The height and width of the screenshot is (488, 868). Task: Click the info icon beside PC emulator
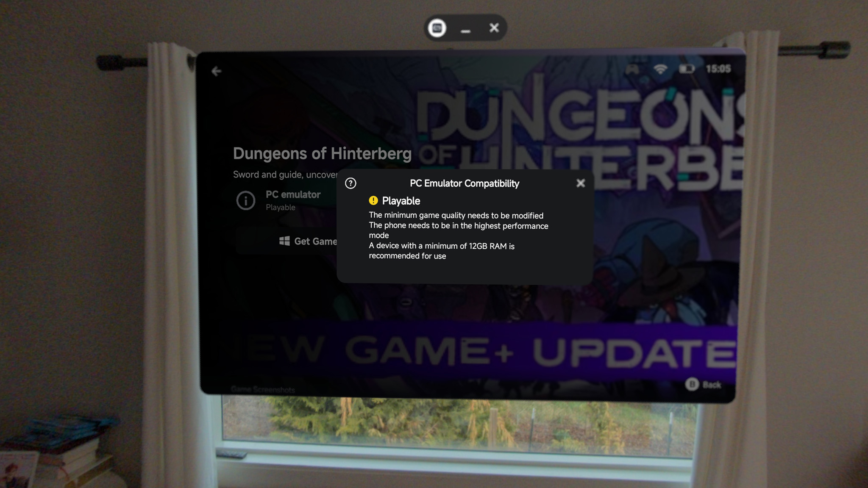tap(246, 200)
